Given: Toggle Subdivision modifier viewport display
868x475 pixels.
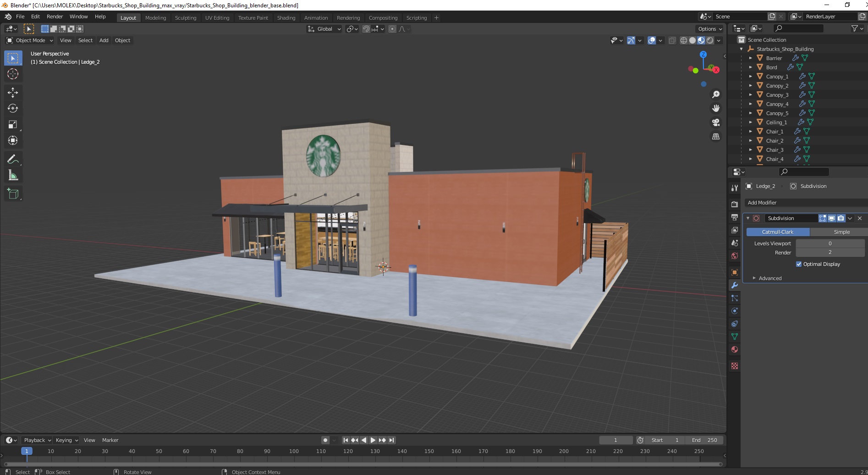Looking at the screenshot, I should [831, 218].
